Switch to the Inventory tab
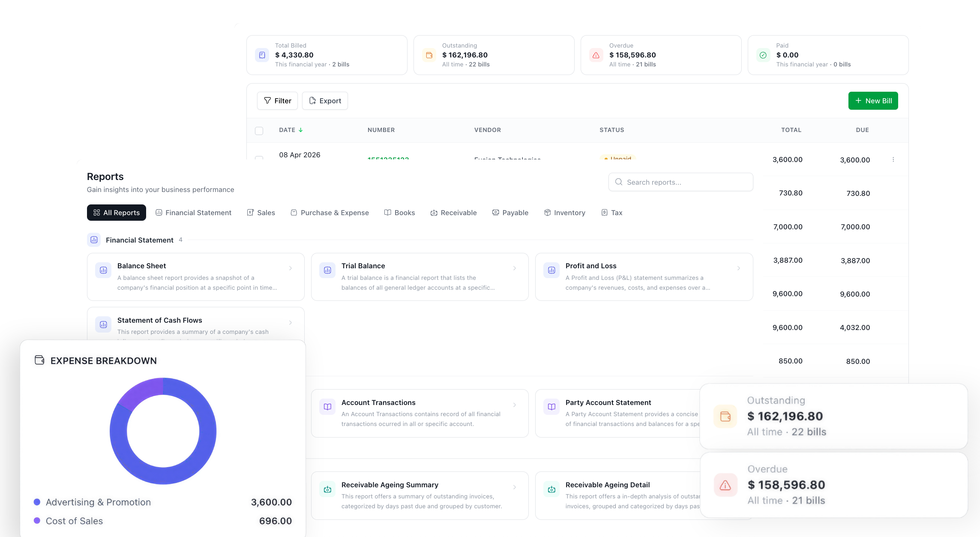This screenshot has width=980, height=537. (x=565, y=213)
